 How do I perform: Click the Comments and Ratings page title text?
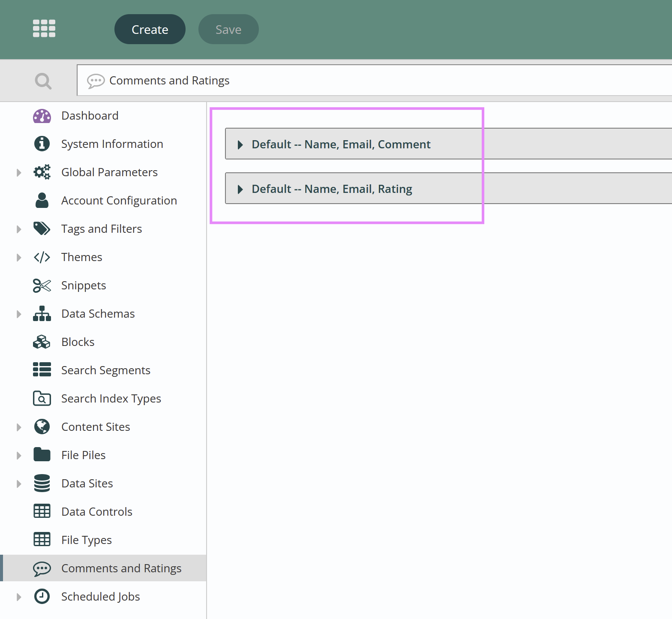coord(169,81)
